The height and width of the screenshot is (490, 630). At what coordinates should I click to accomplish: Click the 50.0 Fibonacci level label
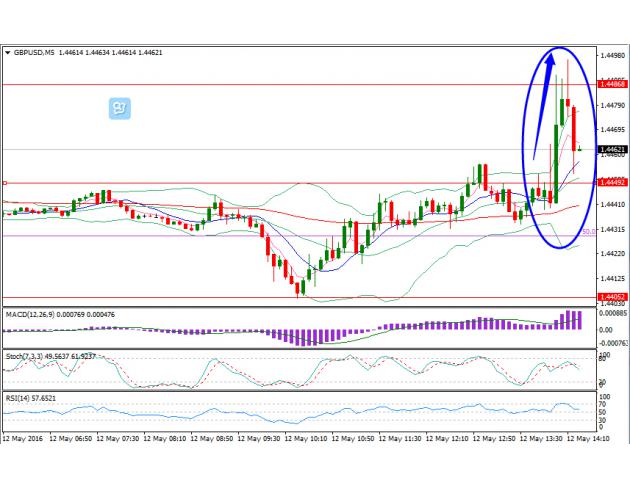point(589,233)
